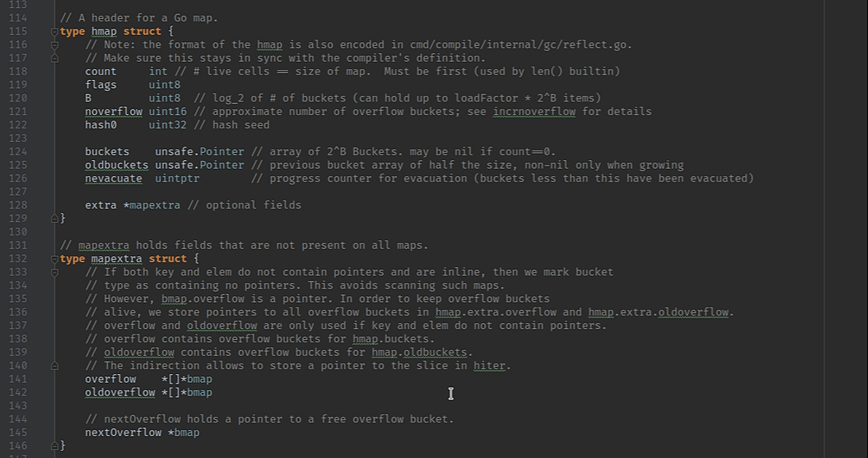Click the oldbuckets field identifier
868x458 pixels.
[117, 165]
